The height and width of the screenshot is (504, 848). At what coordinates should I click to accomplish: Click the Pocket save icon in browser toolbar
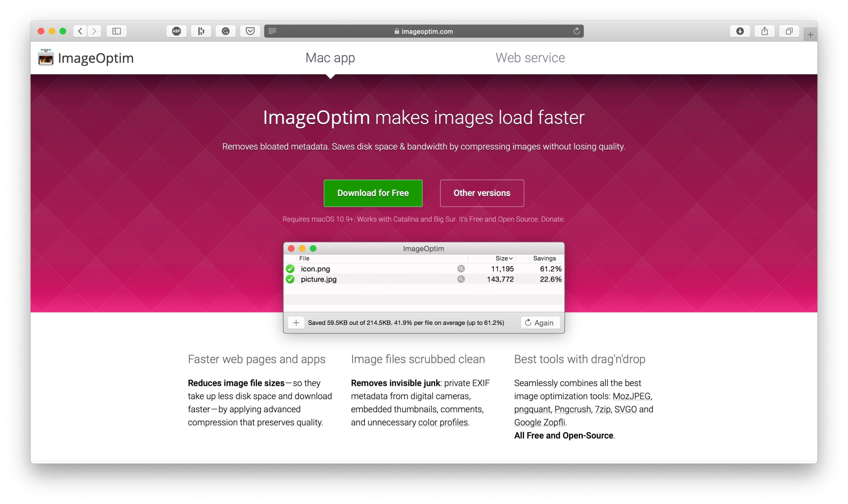pos(250,31)
